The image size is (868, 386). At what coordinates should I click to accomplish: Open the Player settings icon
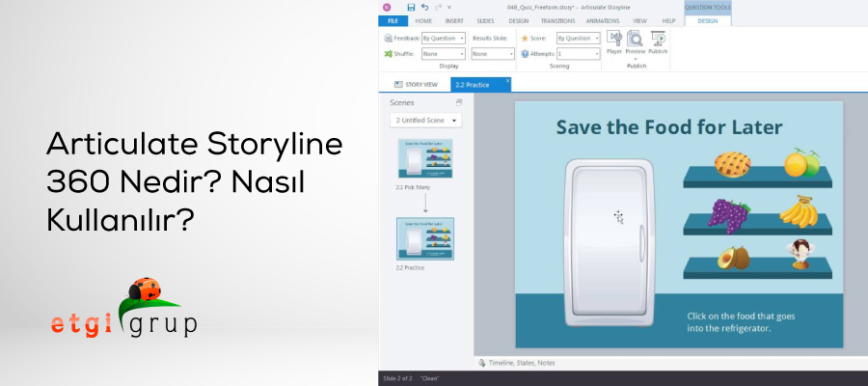click(x=614, y=39)
